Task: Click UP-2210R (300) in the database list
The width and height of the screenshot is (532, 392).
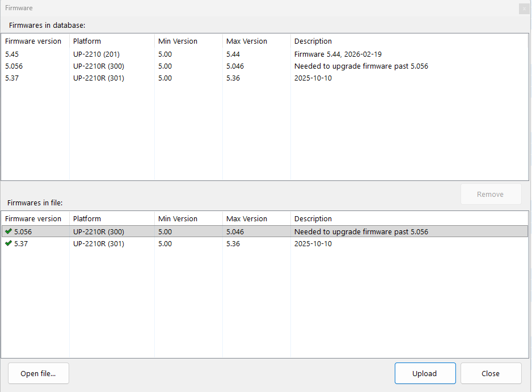Action: point(99,66)
